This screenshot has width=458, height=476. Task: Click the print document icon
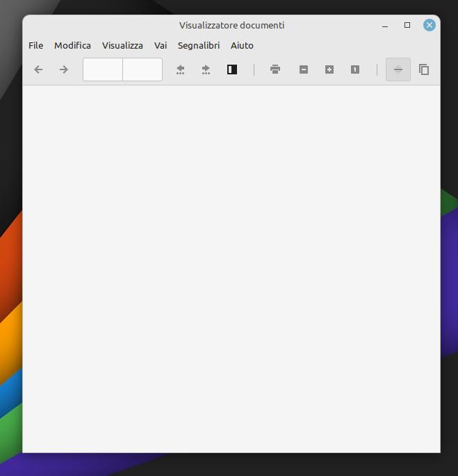click(x=275, y=69)
